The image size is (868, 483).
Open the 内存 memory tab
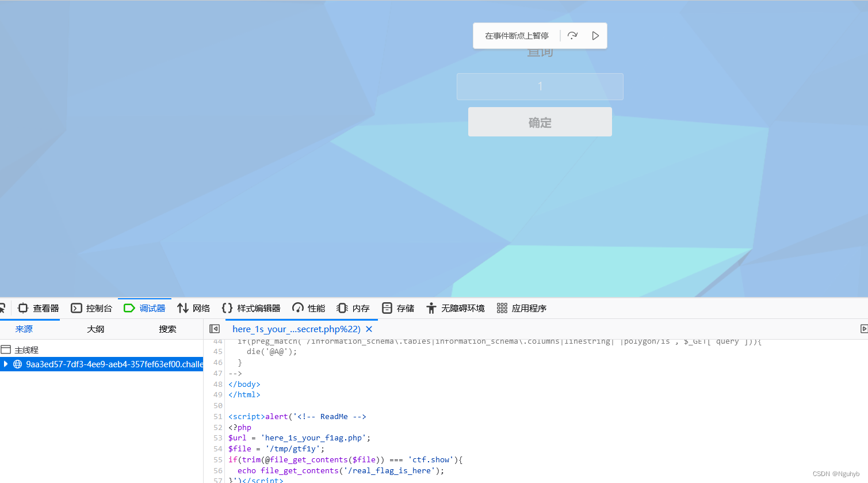(x=353, y=309)
